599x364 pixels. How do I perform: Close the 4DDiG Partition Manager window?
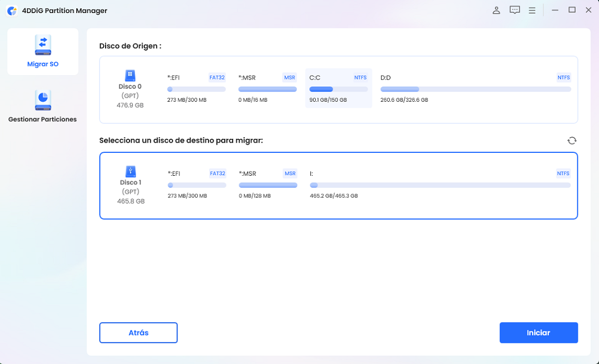point(589,10)
